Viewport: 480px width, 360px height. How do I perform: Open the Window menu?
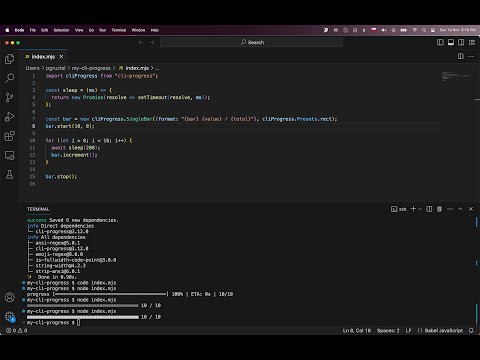(x=138, y=30)
